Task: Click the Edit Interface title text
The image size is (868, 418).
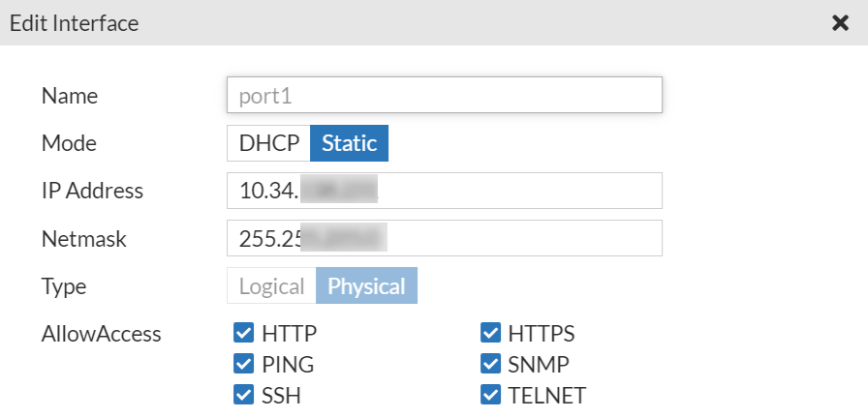Action: [x=75, y=23]
